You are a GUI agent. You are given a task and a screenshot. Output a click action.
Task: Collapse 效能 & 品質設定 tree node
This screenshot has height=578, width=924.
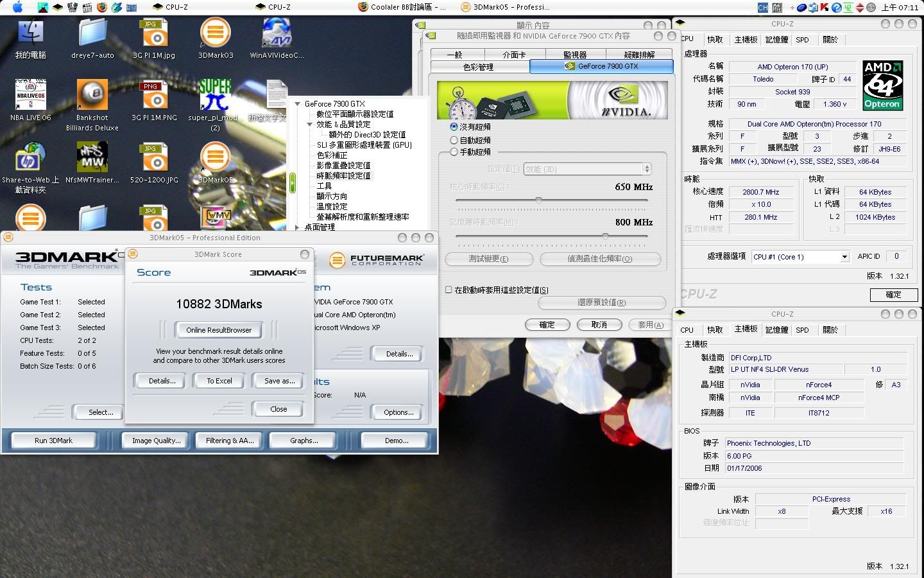point(309,125)
